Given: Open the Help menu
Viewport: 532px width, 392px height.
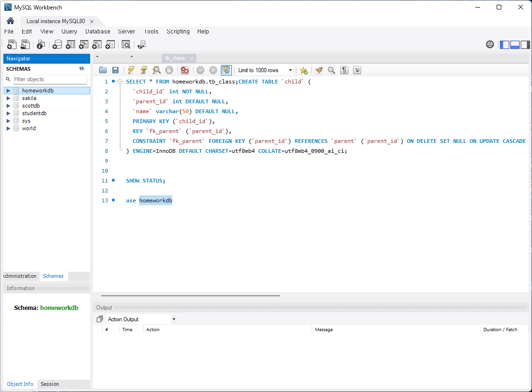Looking at the screenshot, I should [203, 31].
